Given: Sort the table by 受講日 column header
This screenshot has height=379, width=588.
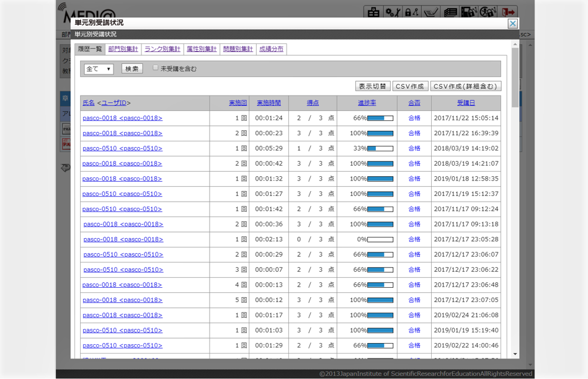Looking at the screenshot, I should click(466, 103).
